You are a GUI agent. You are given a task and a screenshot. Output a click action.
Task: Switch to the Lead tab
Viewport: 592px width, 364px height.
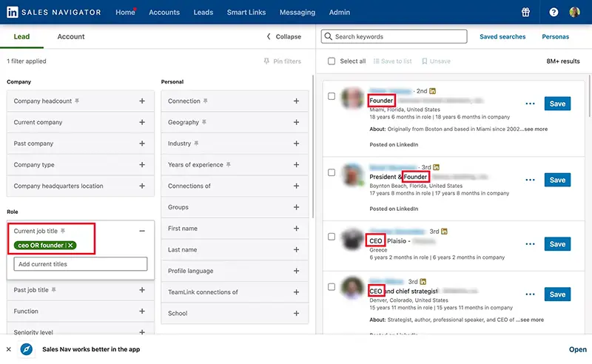tap(21, 37)
